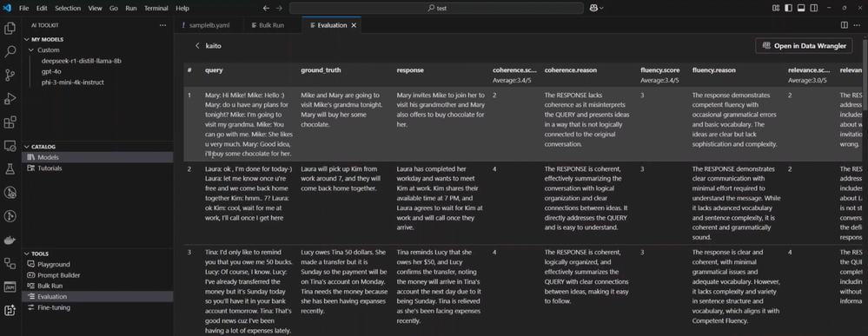
Task: Go forward with the right arrow
Action: 278,8
